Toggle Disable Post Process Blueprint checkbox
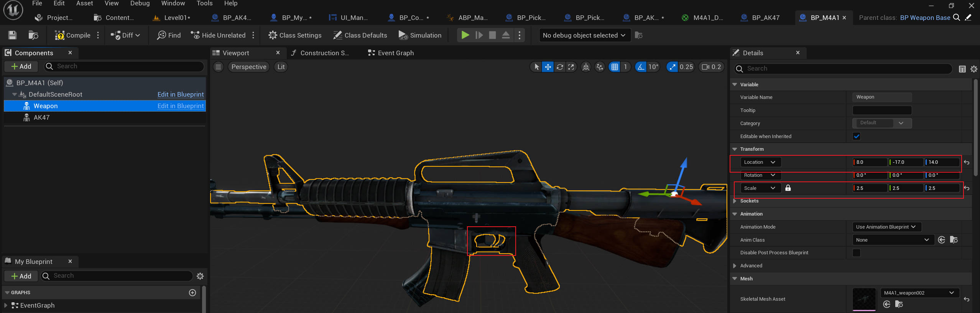 coord(857,253)
